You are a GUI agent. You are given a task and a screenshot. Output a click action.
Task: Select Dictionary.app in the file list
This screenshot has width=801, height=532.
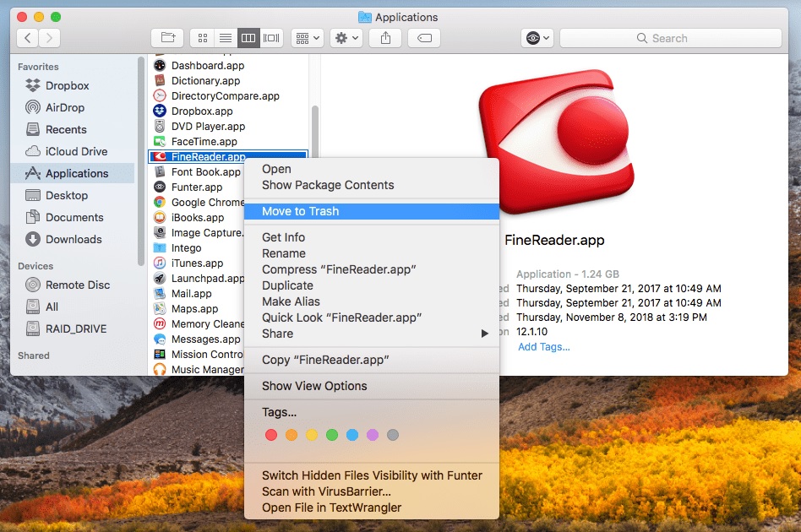click(x=205, y=81)
